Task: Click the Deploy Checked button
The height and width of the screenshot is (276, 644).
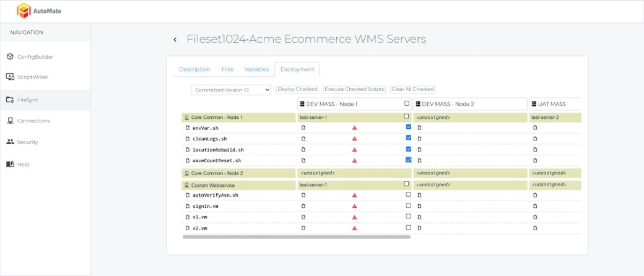Action: 297,89
